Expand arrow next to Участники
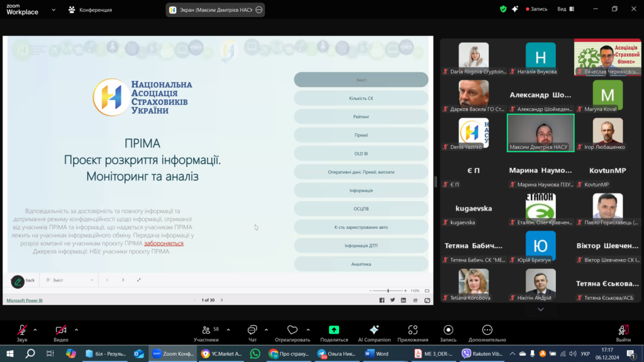 tap(228, 329)
